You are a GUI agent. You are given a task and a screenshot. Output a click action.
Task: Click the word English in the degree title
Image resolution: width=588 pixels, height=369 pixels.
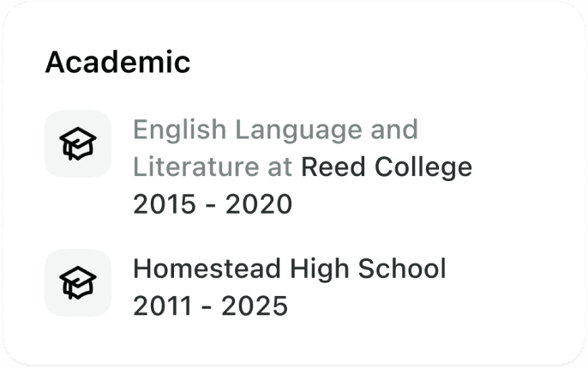pos(180,130)
